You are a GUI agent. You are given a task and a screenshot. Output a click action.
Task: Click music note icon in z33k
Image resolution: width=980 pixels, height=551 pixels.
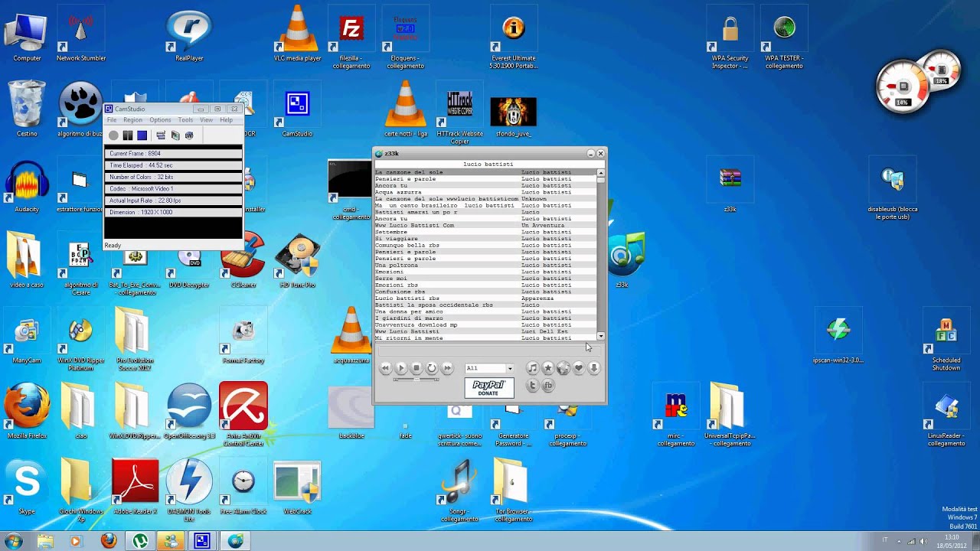point(532,368)
